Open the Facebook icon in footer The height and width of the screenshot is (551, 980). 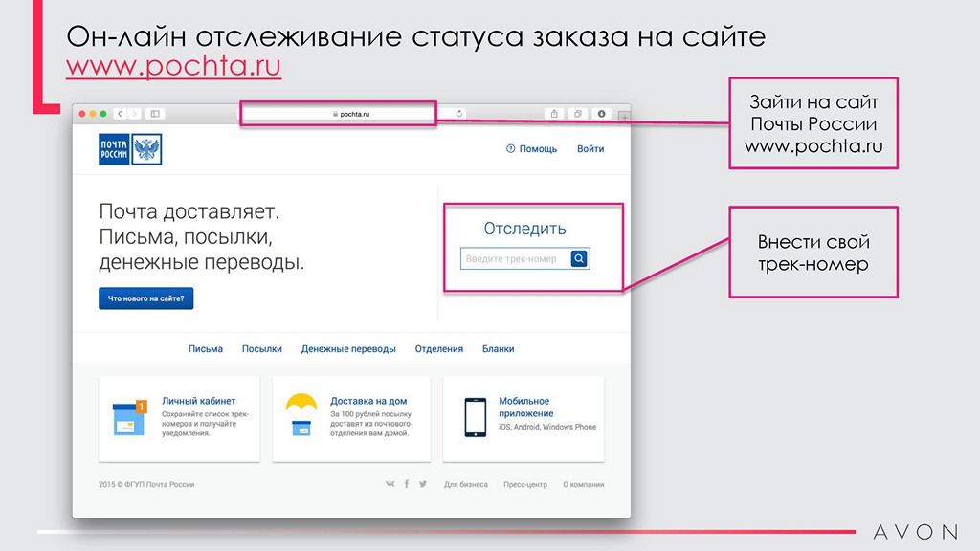coord(407,483)
